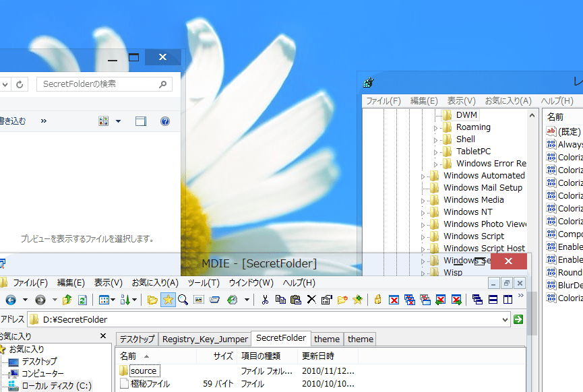The width and height of the screenshot is (583, 392).
Task: Switch to Registry_Key_Jumper tab
Action: tap(205, 339)
